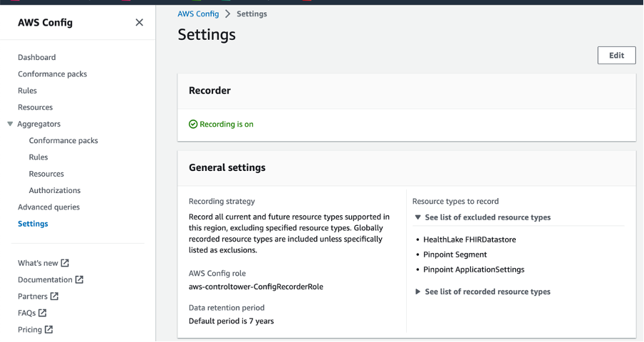Click the Recording is on status text

pyautogui.click(x=227, y=124)
